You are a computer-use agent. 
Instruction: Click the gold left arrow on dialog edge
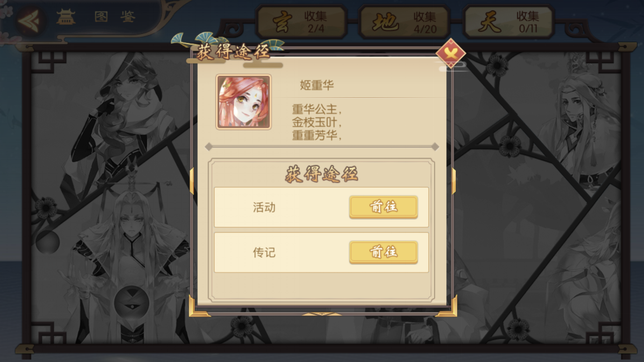click(x=192, y=181)
